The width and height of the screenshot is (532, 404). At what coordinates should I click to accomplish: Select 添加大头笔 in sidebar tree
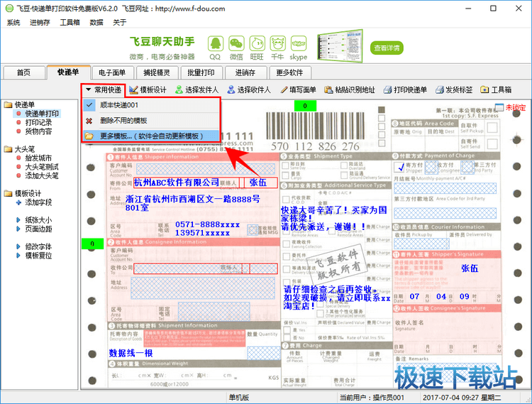42,175
